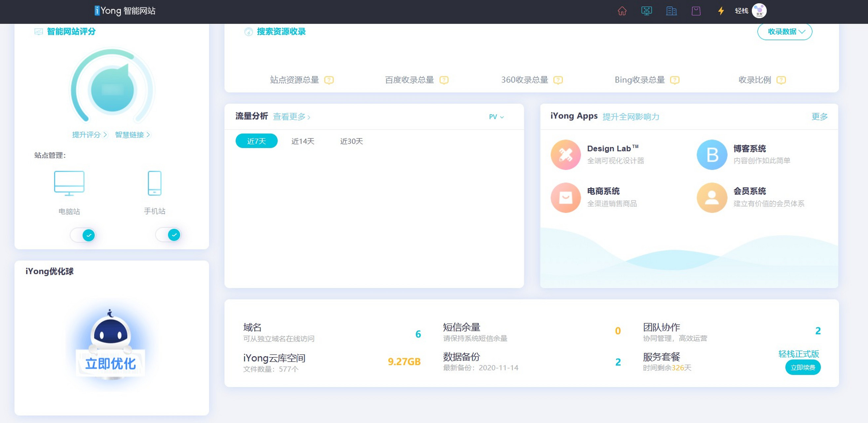Select the 近7天 tab
The height and width of the screenshot is (423, 868).
click(x=256, y=141)
